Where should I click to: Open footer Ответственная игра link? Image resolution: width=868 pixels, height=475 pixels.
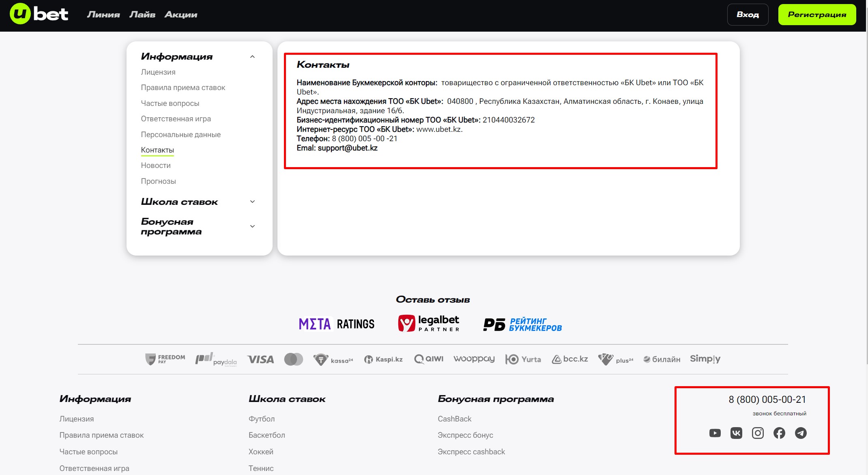pos(94,469)
